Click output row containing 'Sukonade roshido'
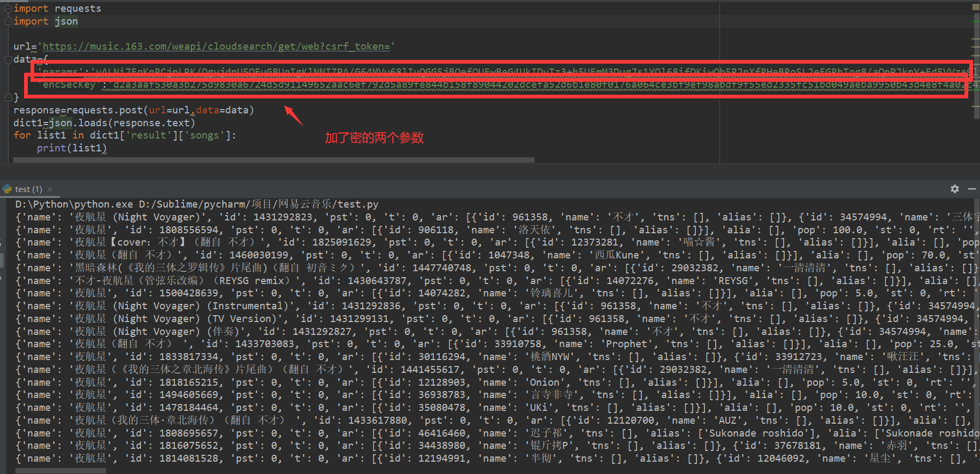This screenshot has height=474, width=980. click(497, 433)
